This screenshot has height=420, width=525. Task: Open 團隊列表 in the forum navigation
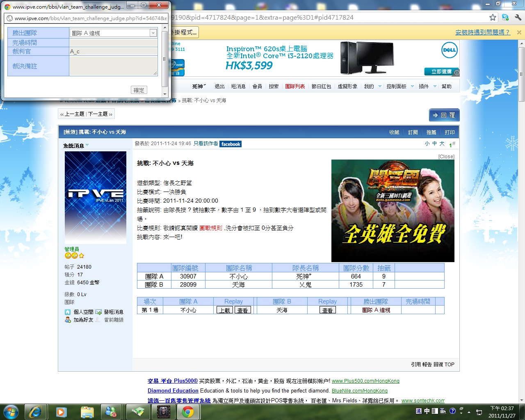(295, 87)
